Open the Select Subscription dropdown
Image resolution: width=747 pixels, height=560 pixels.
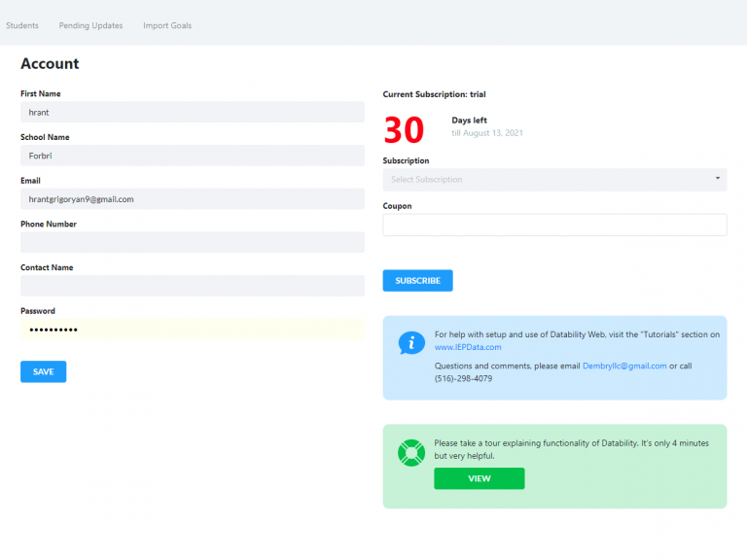550,180
